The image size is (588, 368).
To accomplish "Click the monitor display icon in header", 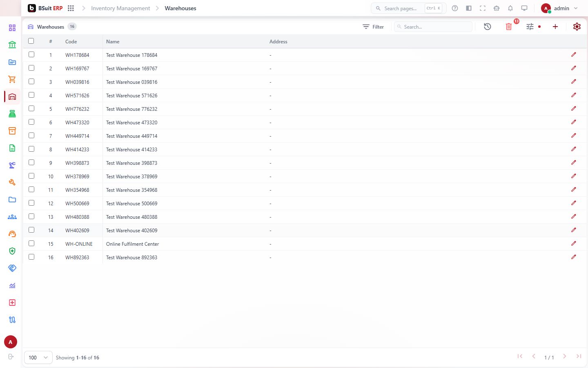I will (x=524, y=8).
